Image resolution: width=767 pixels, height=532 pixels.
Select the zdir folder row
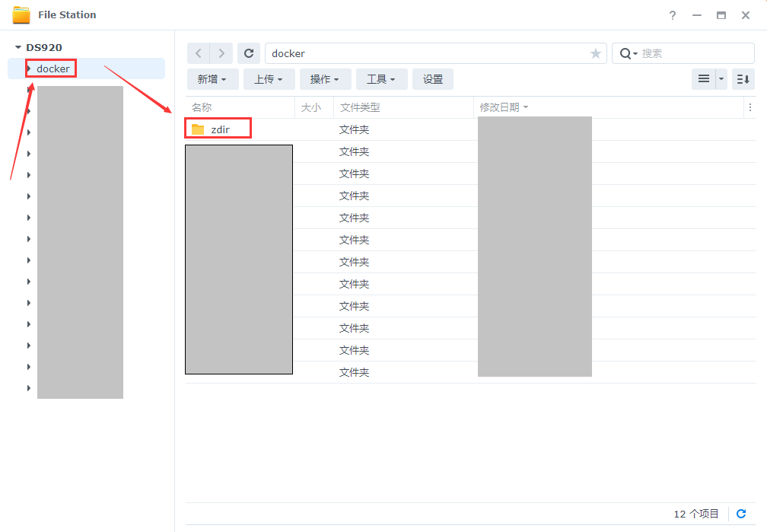click(x=220, y=129)
